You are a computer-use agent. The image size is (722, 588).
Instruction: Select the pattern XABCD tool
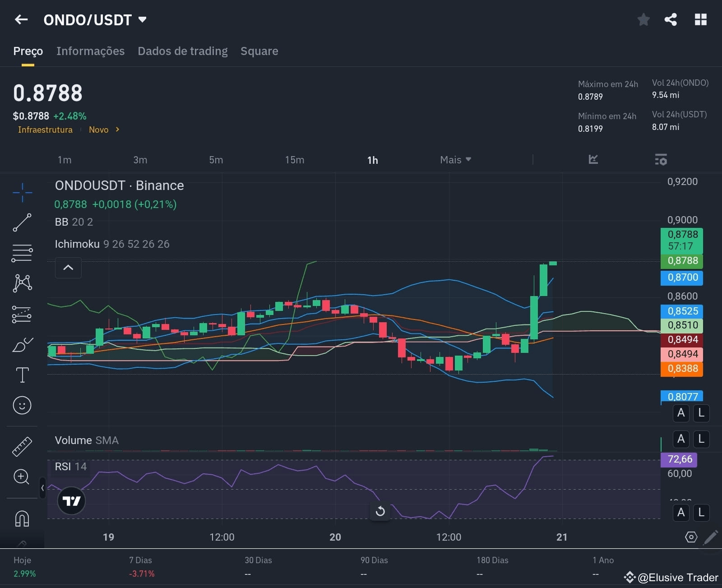[22, 283]
